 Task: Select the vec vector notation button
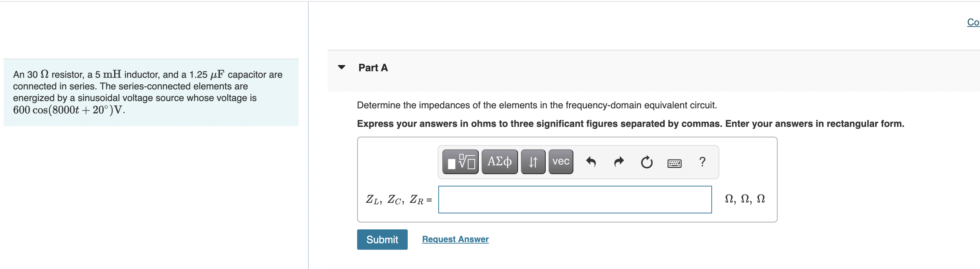coord(561,162)
